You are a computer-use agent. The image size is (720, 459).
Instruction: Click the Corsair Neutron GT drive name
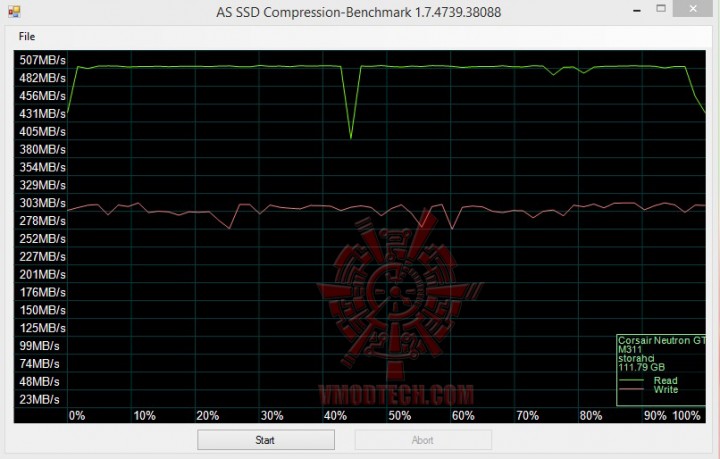click(x=662, y=341)
